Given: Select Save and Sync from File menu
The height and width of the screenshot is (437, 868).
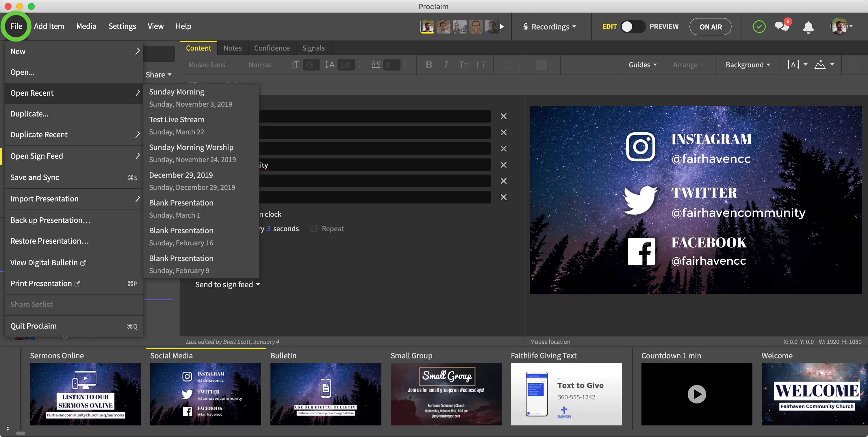Looking at the screenshot, I should [35, 177].
